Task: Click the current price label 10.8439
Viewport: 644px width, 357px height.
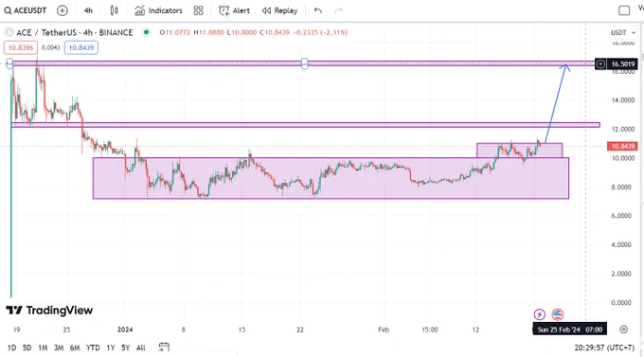Action: click(x=622, y=146)
